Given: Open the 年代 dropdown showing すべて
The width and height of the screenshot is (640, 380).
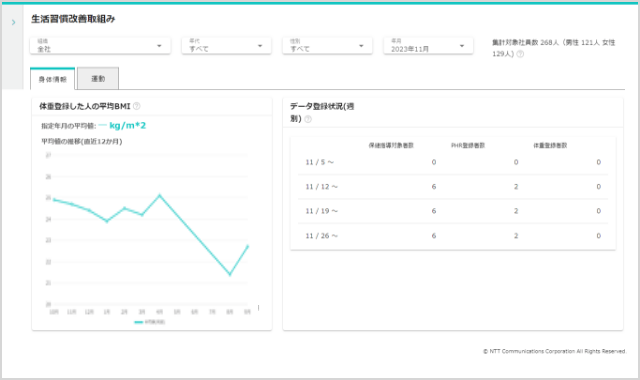Looking at the screenshot, I should click(x=226, y=45).
